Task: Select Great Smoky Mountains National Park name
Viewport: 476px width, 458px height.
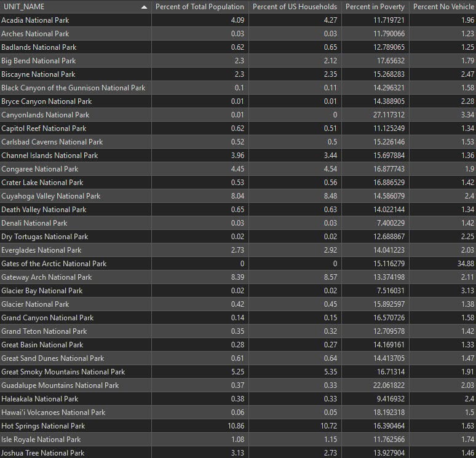Action: (x=63, y=372)
